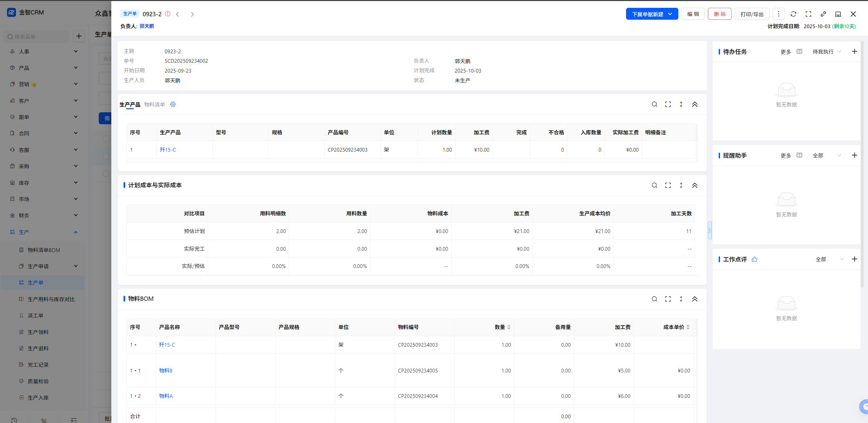Sort the 数量 column in 物料BOM
This screenshot has width=868, height=423.
click(509, 327)
